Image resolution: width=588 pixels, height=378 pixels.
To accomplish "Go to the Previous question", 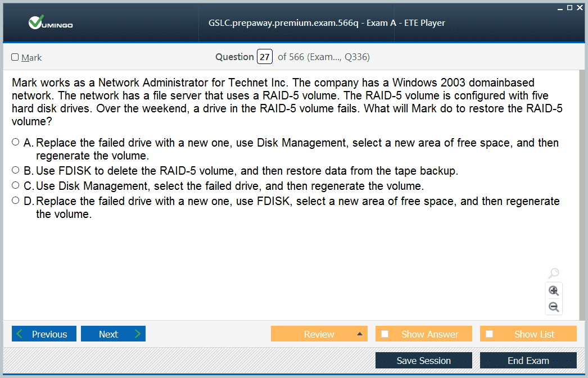I will [44, 334].
